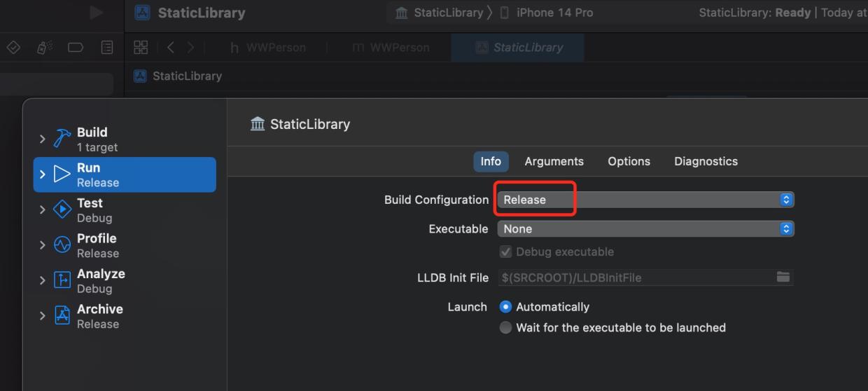The width and height of the screenshot is (868, 391).
Task: Expand the Archive action chevron
Action: pyautogui.click(x=43, y=315)
